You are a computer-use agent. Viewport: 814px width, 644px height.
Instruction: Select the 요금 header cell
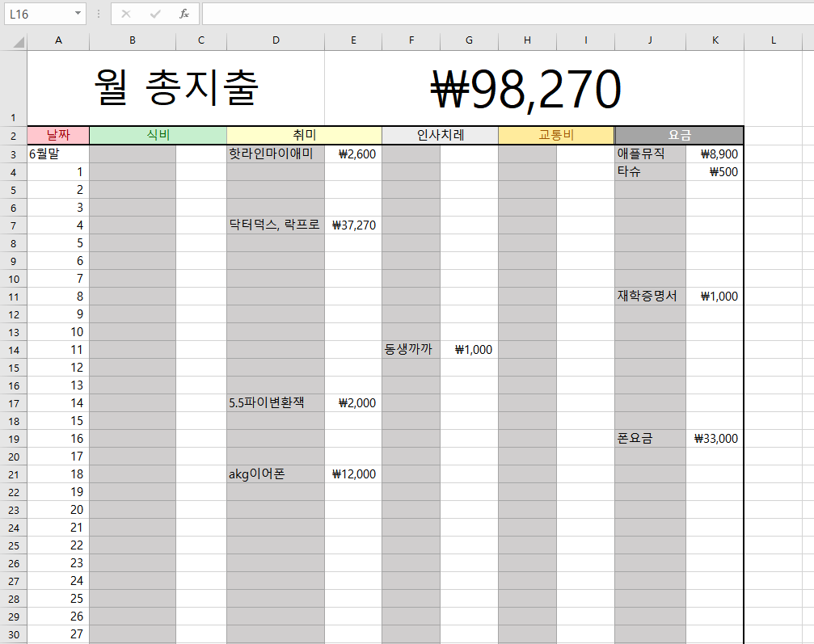click(679, 136)
